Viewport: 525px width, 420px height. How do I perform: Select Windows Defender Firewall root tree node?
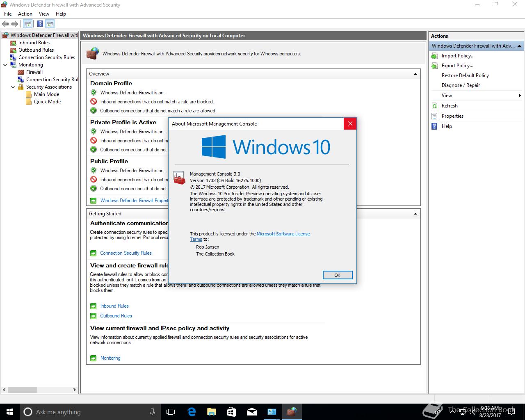pyautogui.click(x=44, y=35)
